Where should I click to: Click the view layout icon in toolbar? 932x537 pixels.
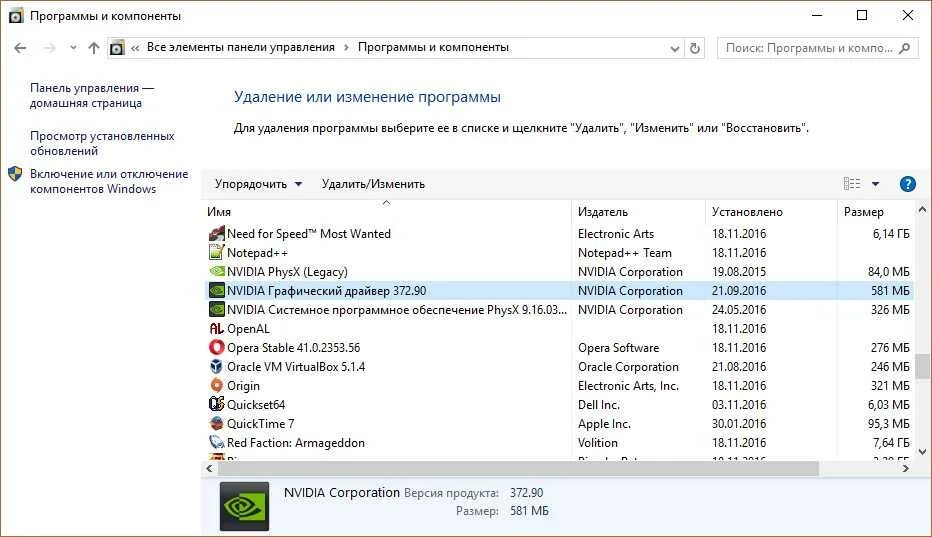tap(852, 184)
